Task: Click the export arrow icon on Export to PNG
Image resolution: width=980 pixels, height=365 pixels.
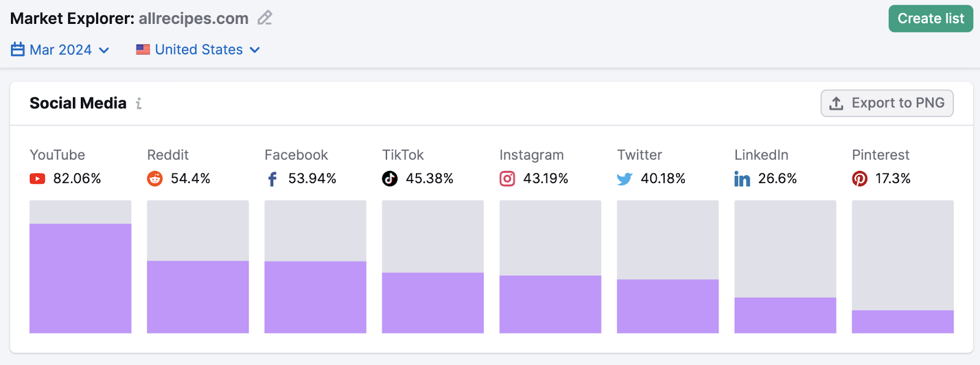Action: tap(835, 103)
